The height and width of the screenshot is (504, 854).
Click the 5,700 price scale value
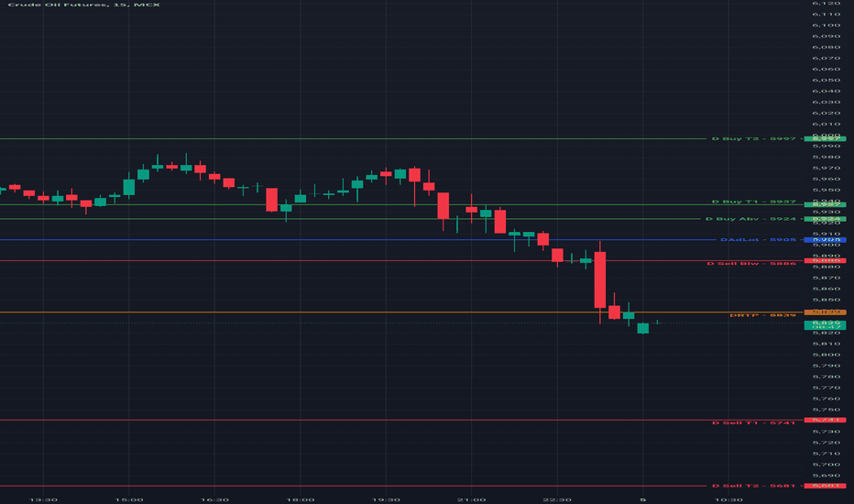click(x=827, y=465)
